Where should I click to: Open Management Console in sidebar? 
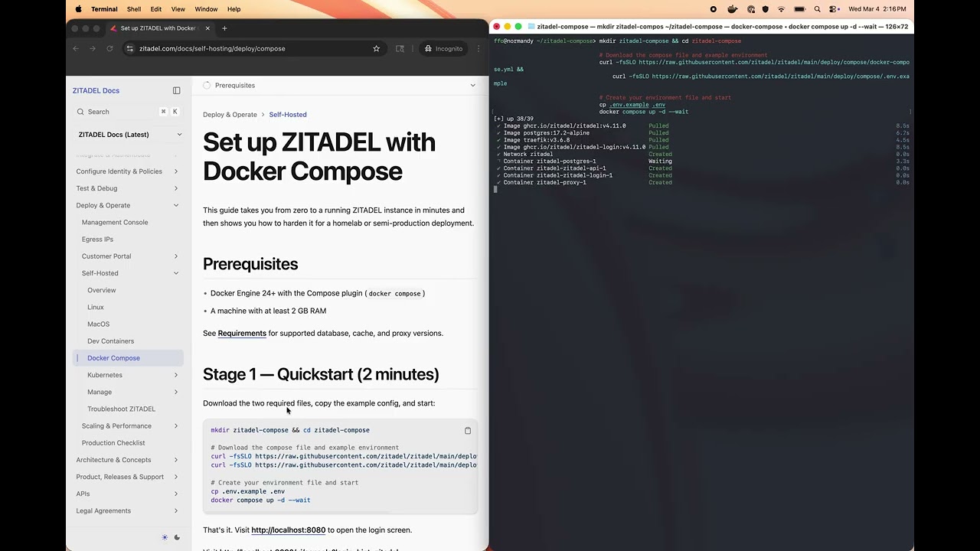click(x=115, y=222)
